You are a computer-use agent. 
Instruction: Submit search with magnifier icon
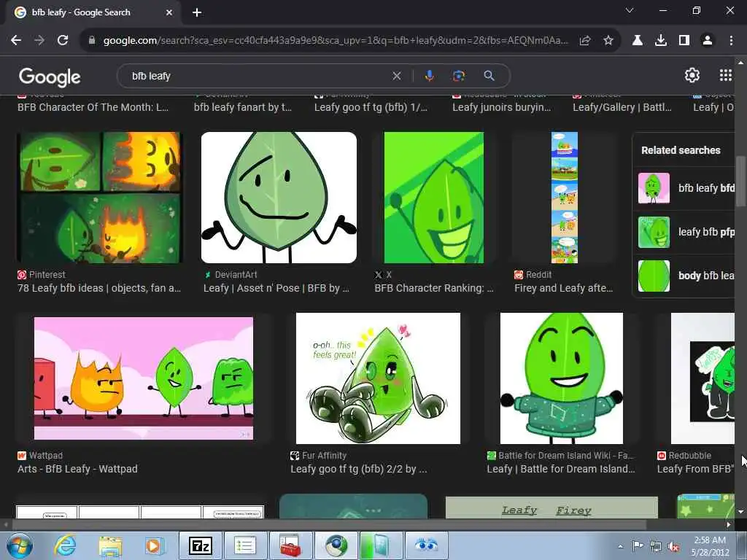point(489,76)
